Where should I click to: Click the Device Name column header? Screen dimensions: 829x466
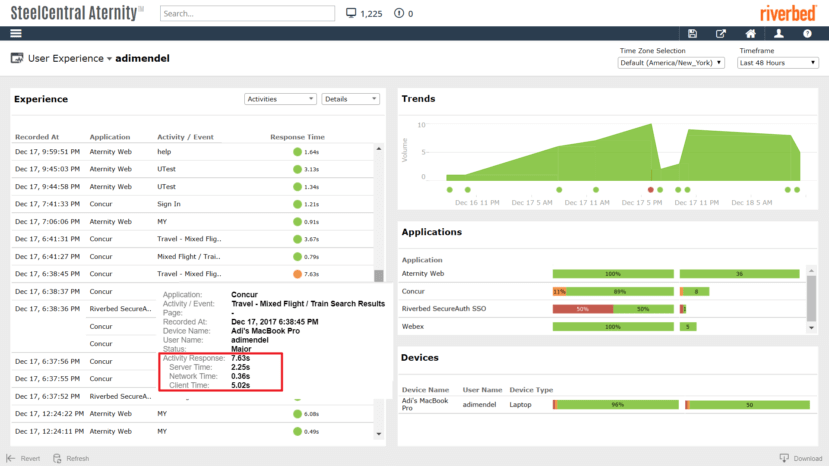click(x=425, y=390)
